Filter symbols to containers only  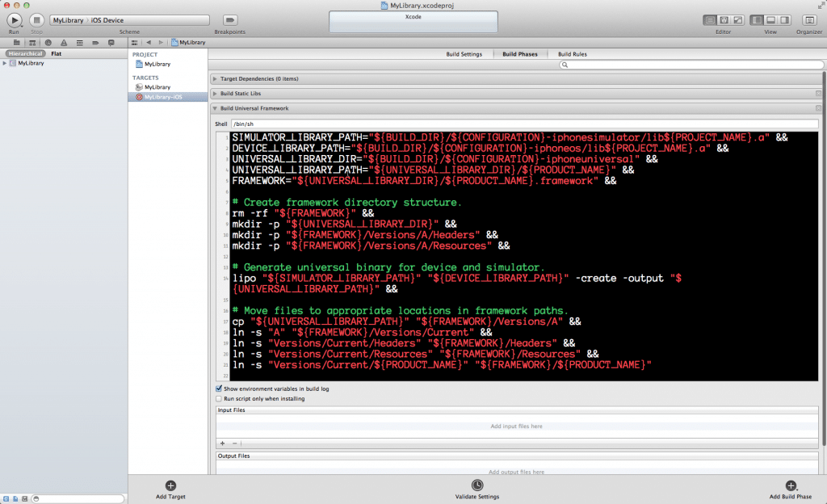coord(25,498)
